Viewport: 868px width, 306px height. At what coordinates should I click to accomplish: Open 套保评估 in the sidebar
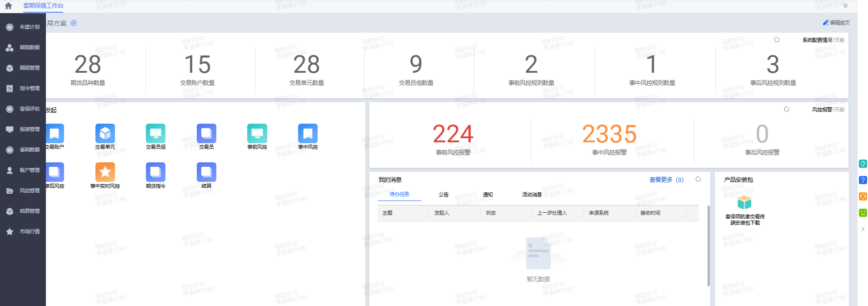coord(23,109)
